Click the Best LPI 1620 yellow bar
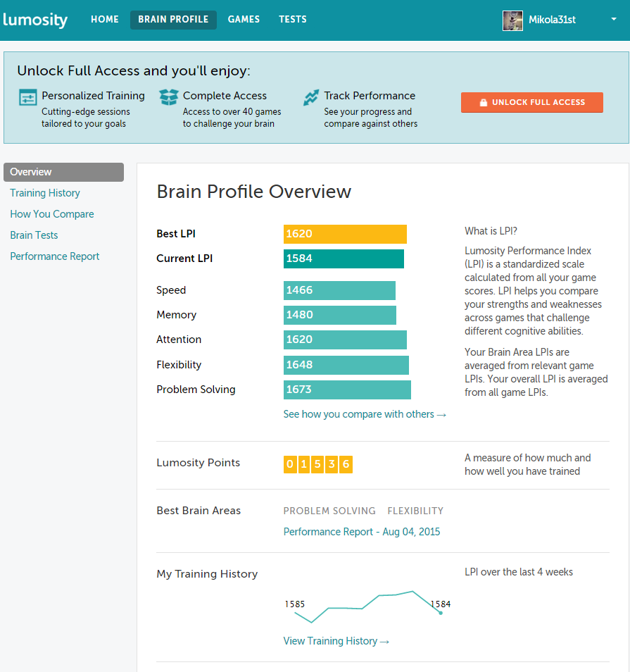630x672 pixels. click(345, 234)
